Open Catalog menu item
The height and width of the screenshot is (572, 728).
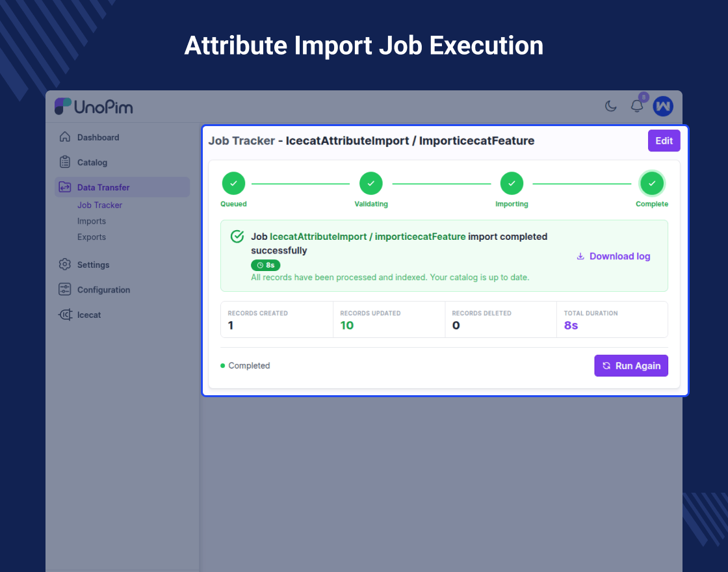(92, 162)
